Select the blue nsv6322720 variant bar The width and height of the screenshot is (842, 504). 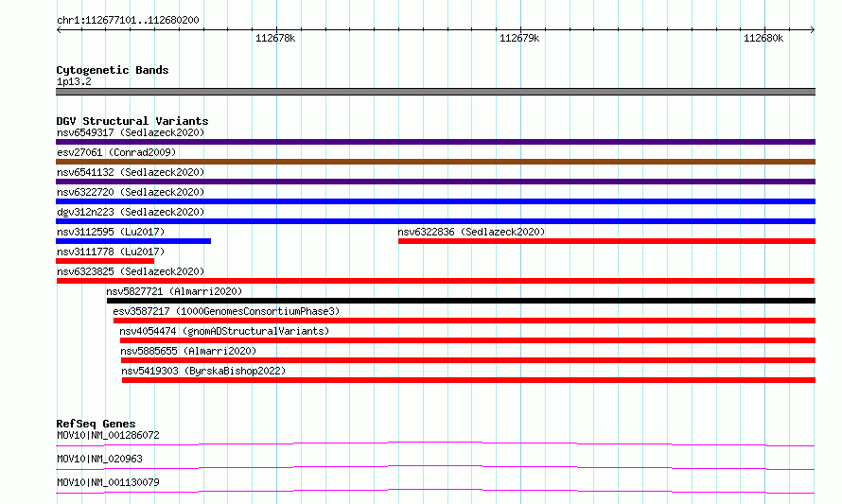pyautogui.click(x=435, y=201)
